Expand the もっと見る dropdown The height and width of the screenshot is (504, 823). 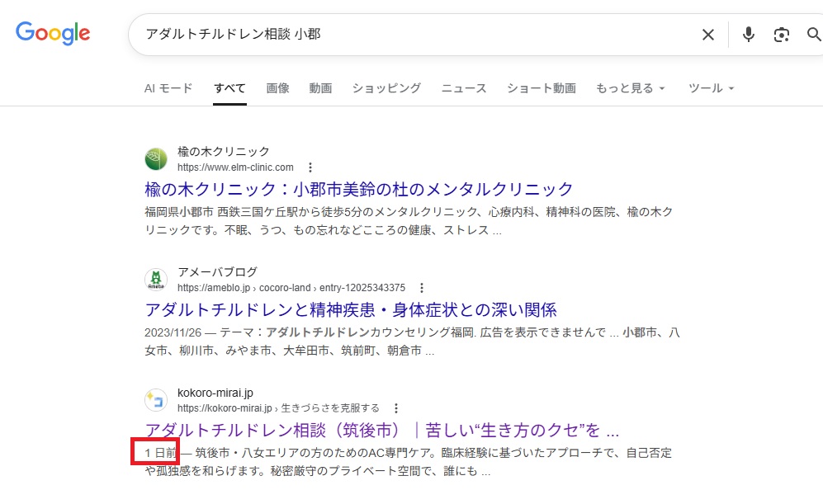tap(631, 88)
